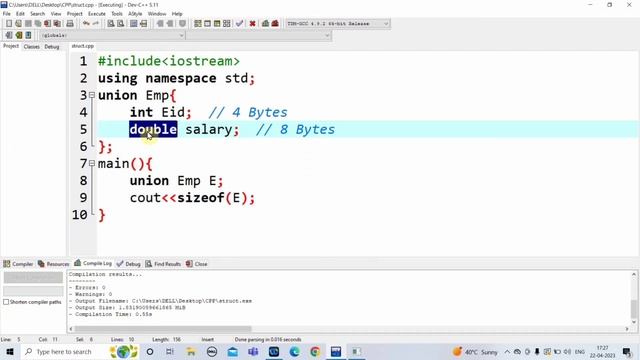The height and width of the screenshot is (360, 640).
Task: Click the Close File toolbar icon
Action: point(48,24)
